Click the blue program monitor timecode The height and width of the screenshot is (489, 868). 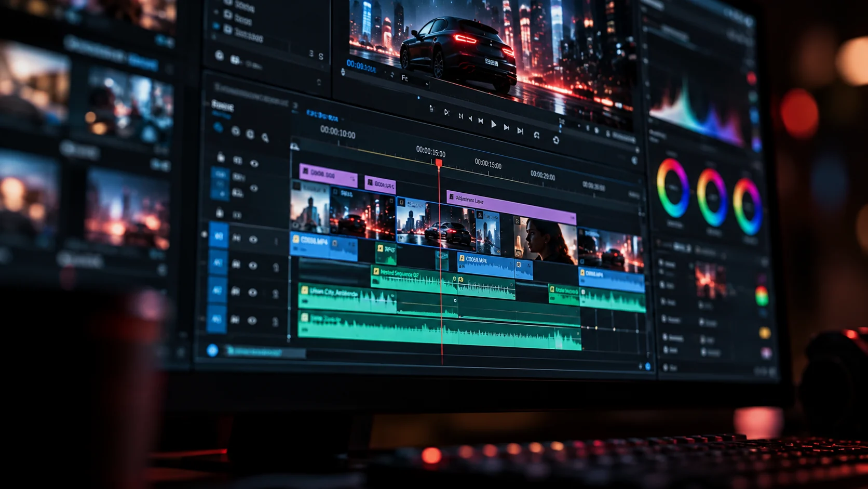[361, 65]
